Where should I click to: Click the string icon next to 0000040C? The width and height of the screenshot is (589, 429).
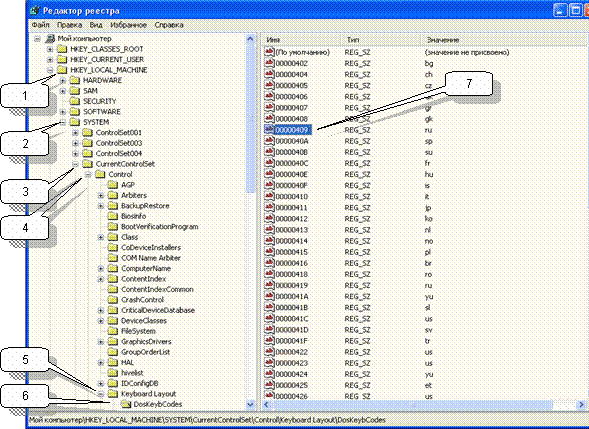(x=269, y=163)
